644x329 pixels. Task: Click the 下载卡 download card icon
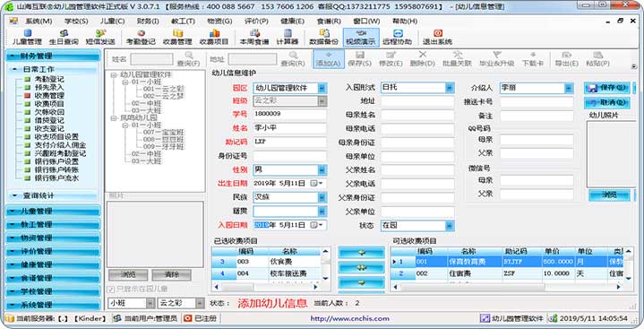[x=533, y=59]
